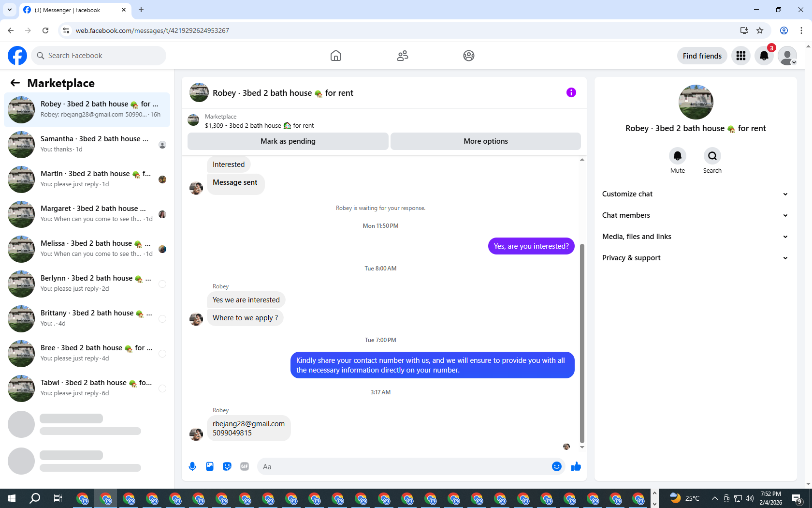Reload the page with browser refresh icon
This screenshot has width=812, height=508.
45,30
